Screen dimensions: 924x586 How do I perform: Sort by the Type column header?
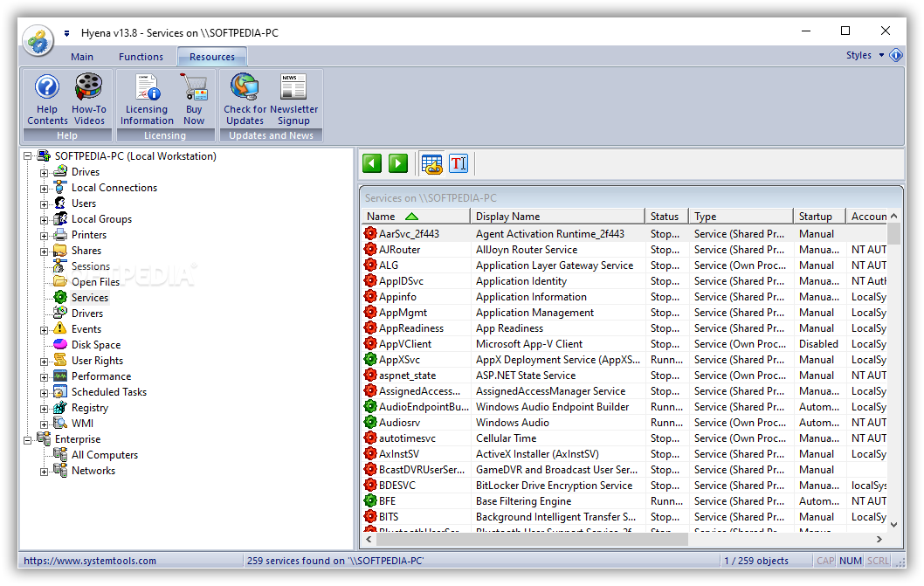point(741,217)
